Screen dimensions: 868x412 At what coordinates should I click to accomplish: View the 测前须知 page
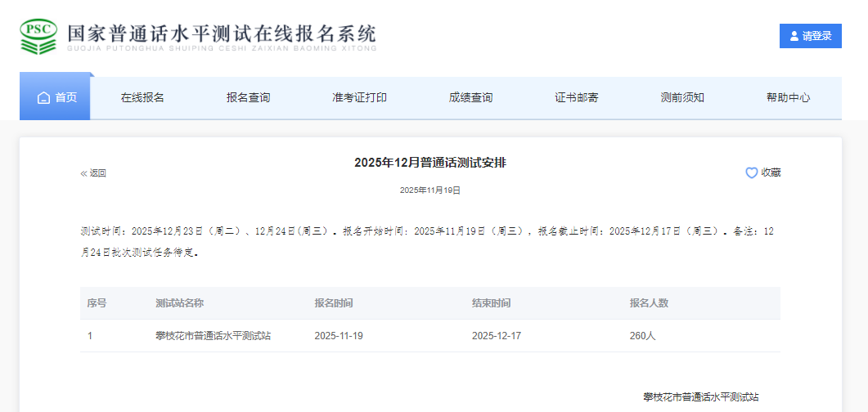tap(682, 98)
